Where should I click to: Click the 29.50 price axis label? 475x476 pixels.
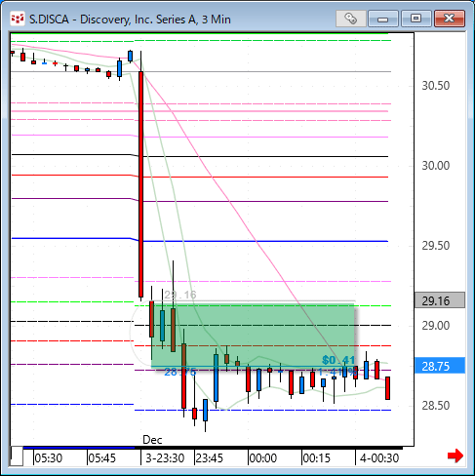pyautogui.click(x=436, y=246)
